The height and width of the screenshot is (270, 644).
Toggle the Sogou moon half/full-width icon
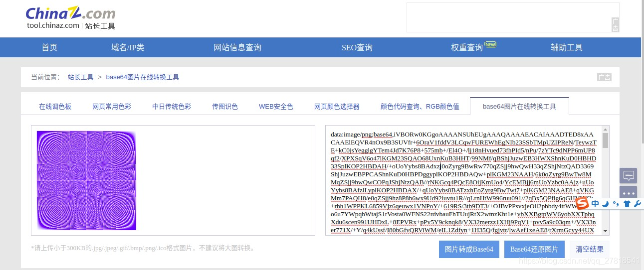605,204
